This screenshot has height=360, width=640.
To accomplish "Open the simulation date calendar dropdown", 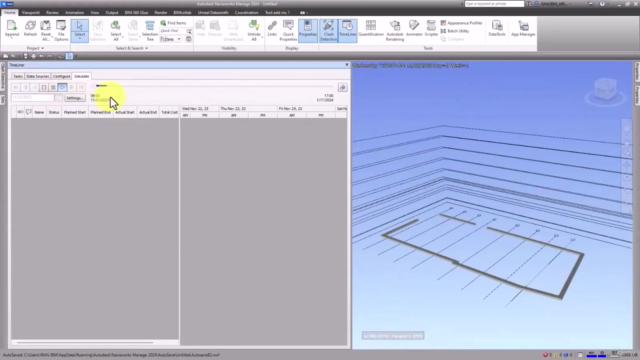I will 58,98.
